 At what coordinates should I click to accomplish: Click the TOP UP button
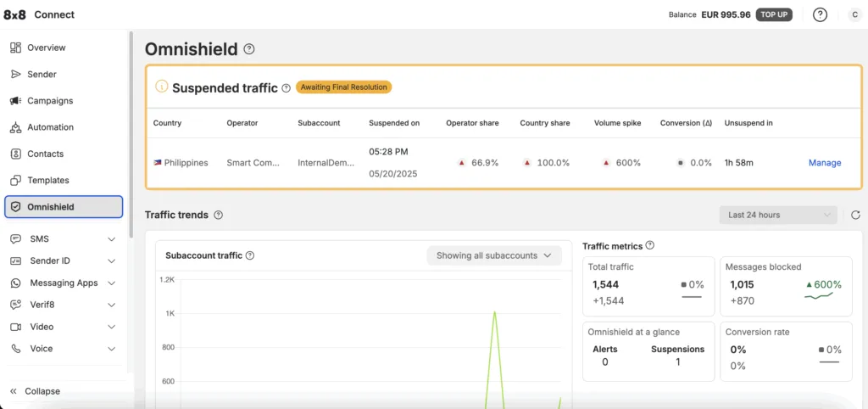tap(774, 15)
